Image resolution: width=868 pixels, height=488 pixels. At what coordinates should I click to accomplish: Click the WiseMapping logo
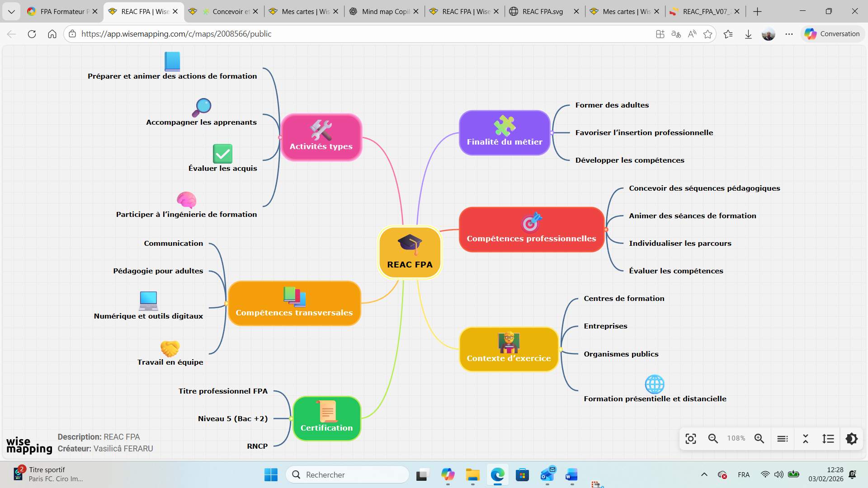tap(29, 445)
